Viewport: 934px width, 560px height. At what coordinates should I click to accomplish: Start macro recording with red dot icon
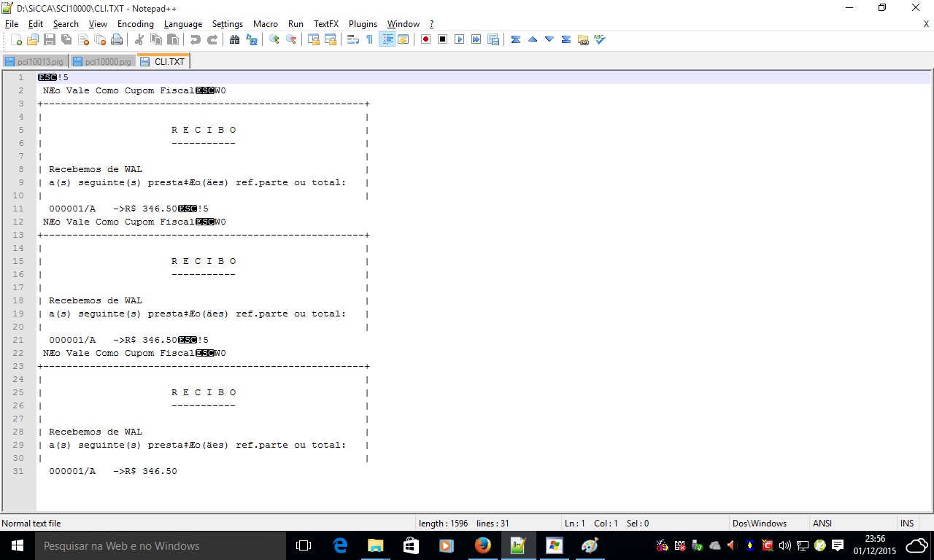pos(425,39)
